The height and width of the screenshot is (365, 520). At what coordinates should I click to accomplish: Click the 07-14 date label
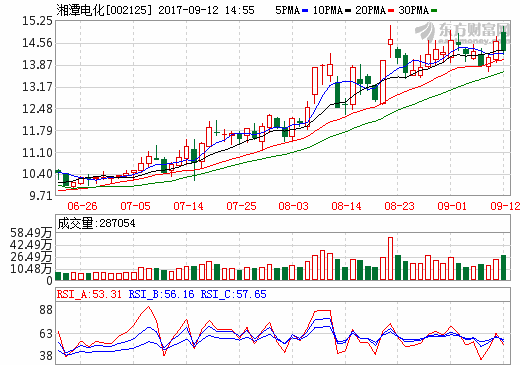(x=188, y=206)
